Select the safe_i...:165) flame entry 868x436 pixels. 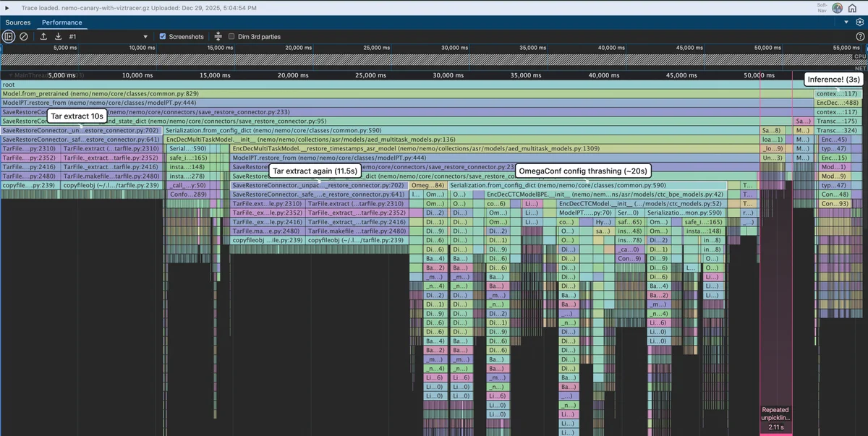(x=189, y=158)
